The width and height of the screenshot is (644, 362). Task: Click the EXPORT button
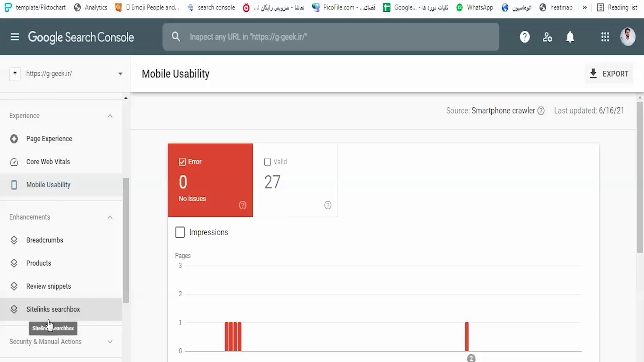coord(609,74)
